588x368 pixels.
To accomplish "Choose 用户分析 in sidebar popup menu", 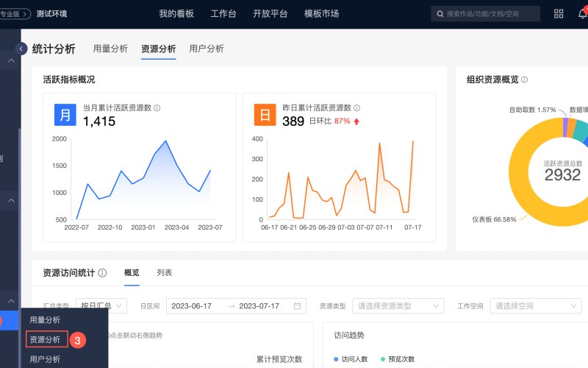I will pyautogui.click(x=45, y=359).
